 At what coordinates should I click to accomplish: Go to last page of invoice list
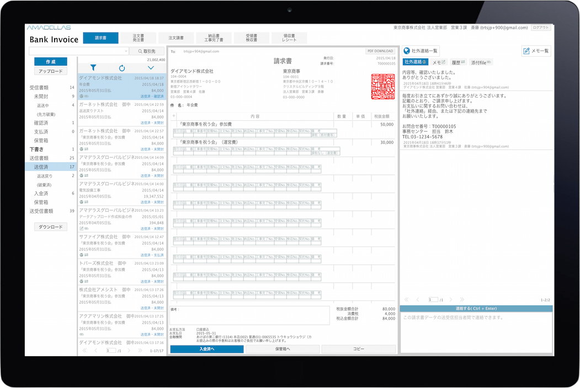click(140, 351)
